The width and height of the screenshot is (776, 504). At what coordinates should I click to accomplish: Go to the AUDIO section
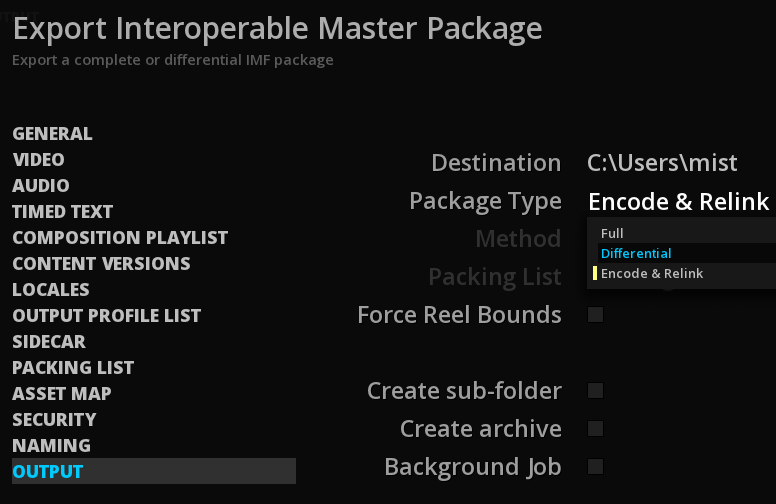point(41,186)
